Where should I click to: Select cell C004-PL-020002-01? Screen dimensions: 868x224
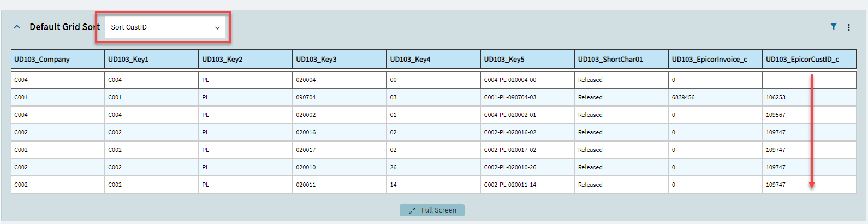(527, 115)
